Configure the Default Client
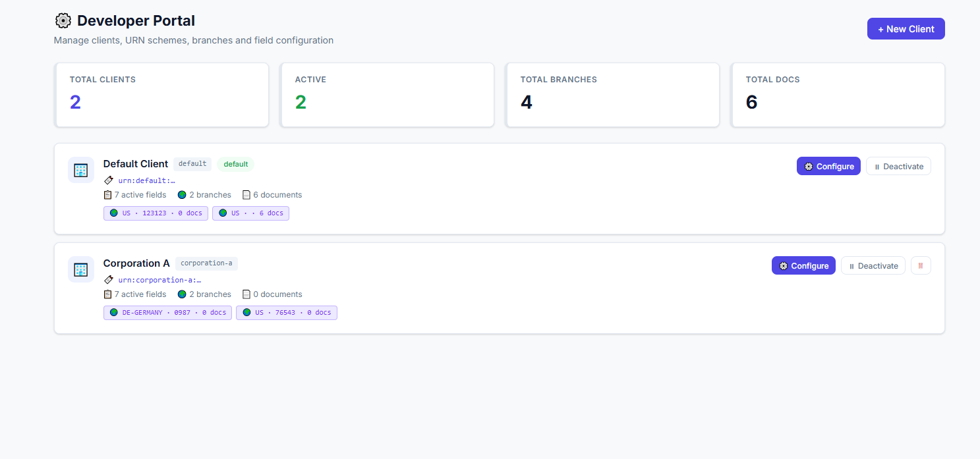 828,166
